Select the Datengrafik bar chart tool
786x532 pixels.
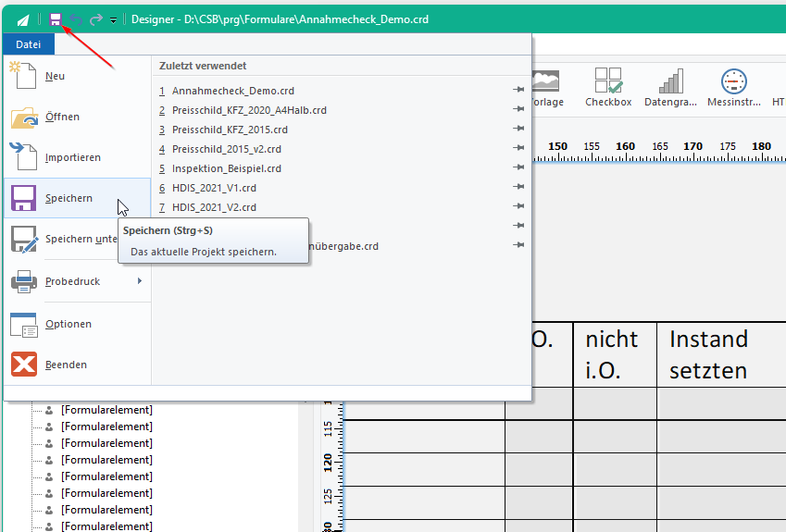[670, 87]
